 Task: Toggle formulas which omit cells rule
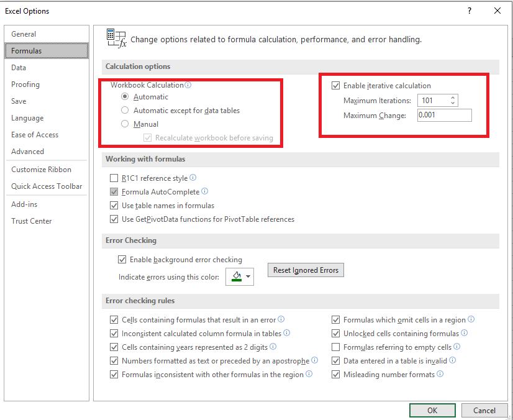coord(335,320)
